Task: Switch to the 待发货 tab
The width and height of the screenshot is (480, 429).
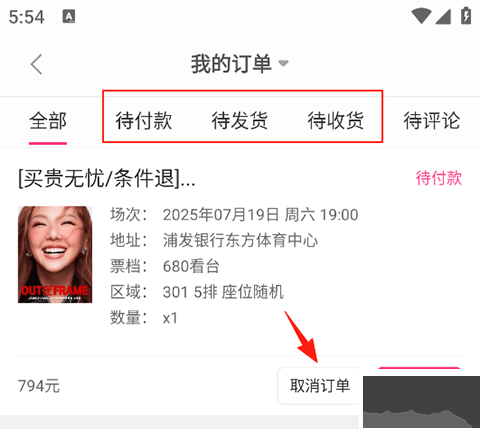Action: point(240,121)
